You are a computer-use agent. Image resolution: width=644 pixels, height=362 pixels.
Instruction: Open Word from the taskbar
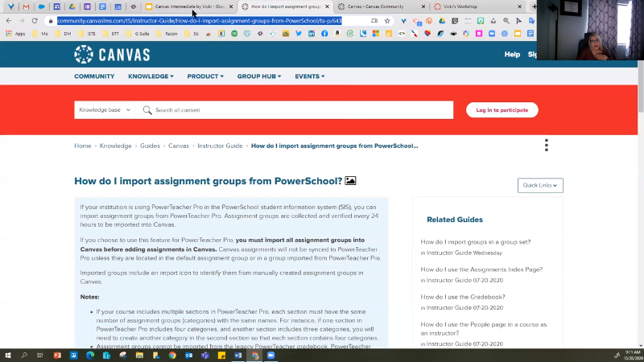[x=238, y=356]
